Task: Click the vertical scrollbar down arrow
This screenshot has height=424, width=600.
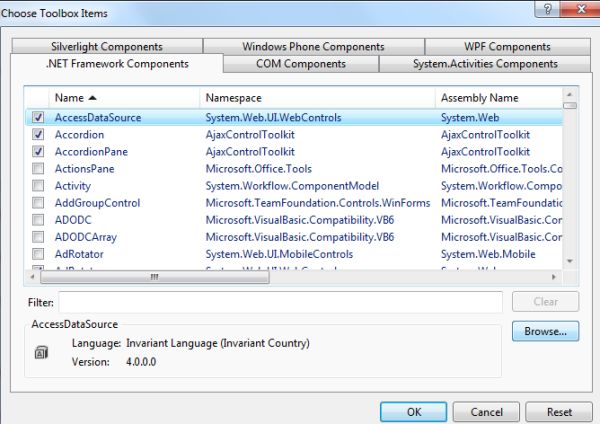Action: coord(570,261)
